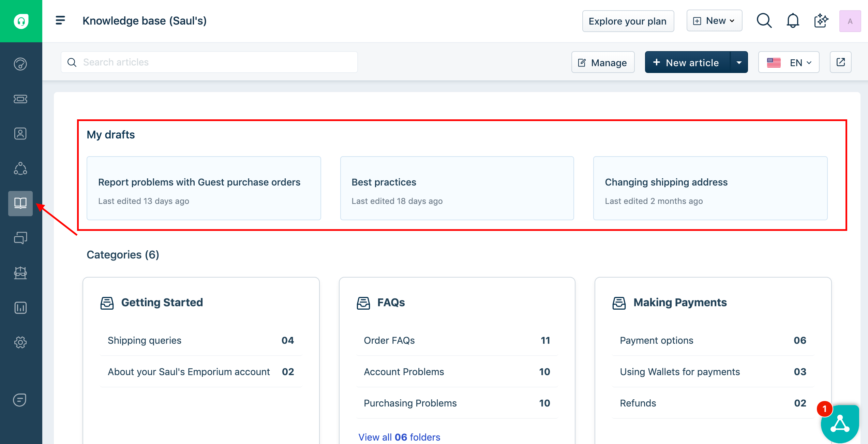This screenshot has height=444, width=868.
Task: Expand the New article arrow dropdown
Action: (x=739, y=62)
